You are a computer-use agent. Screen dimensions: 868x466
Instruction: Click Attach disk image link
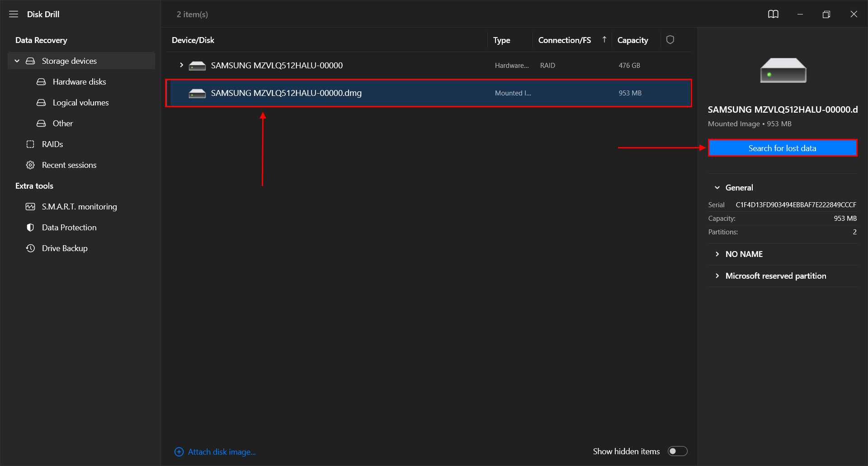[x=221, y=452]
